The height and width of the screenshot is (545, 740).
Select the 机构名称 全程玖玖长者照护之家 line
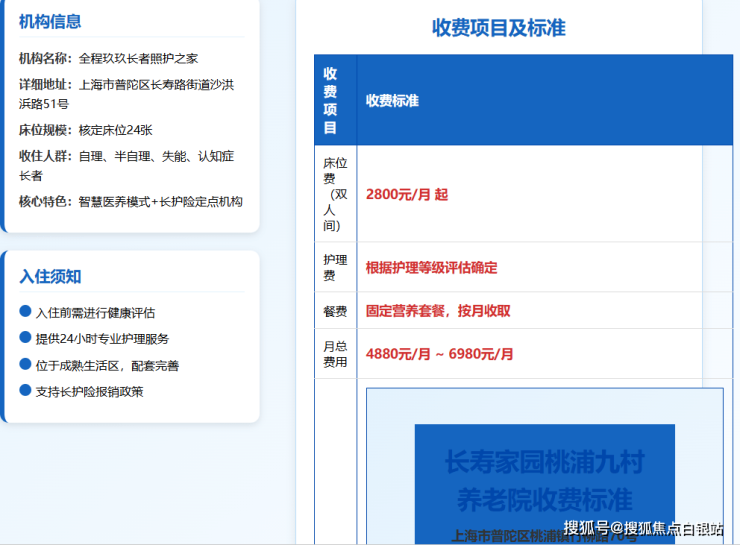[109, 59]
